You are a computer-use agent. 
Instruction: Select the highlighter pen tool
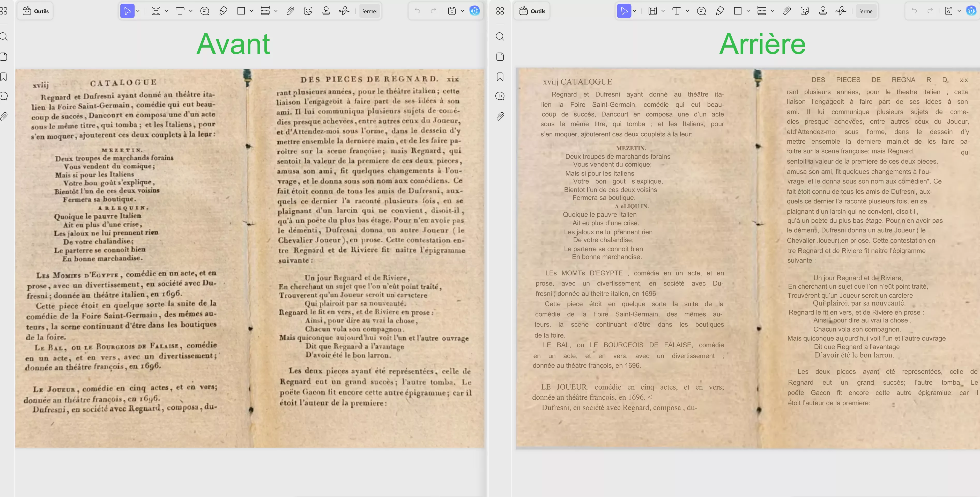click(223, 11)
